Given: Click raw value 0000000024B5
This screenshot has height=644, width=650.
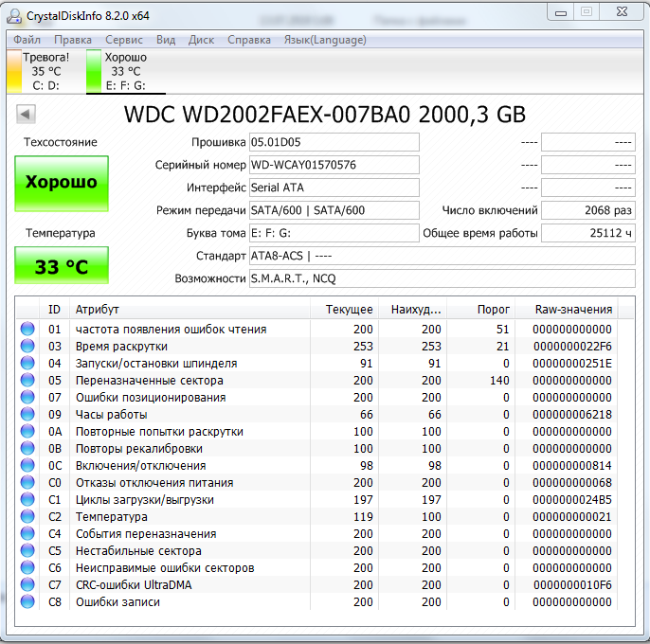Looking at the screenshot, I should (x=572, y=500).
